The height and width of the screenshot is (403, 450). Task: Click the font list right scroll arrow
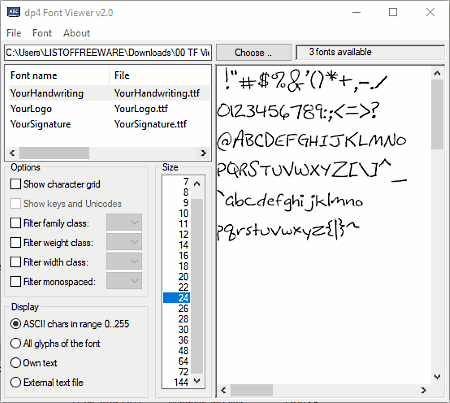[203, 153]
